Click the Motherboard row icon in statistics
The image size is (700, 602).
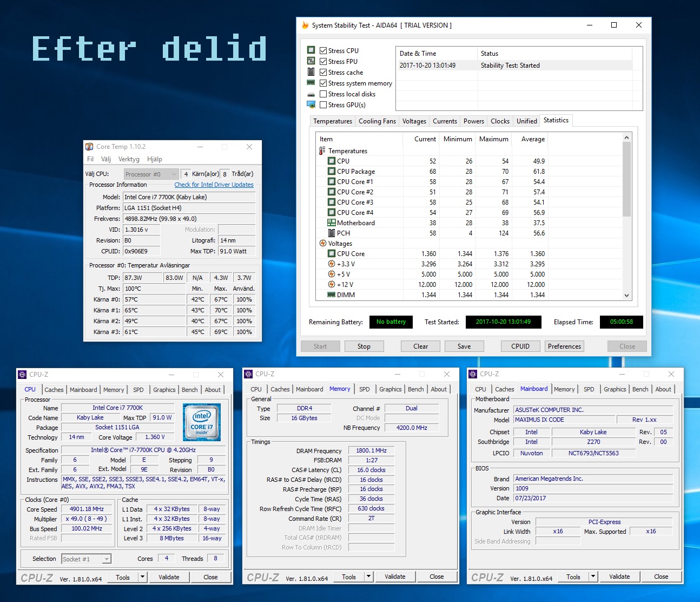(332, 223)
